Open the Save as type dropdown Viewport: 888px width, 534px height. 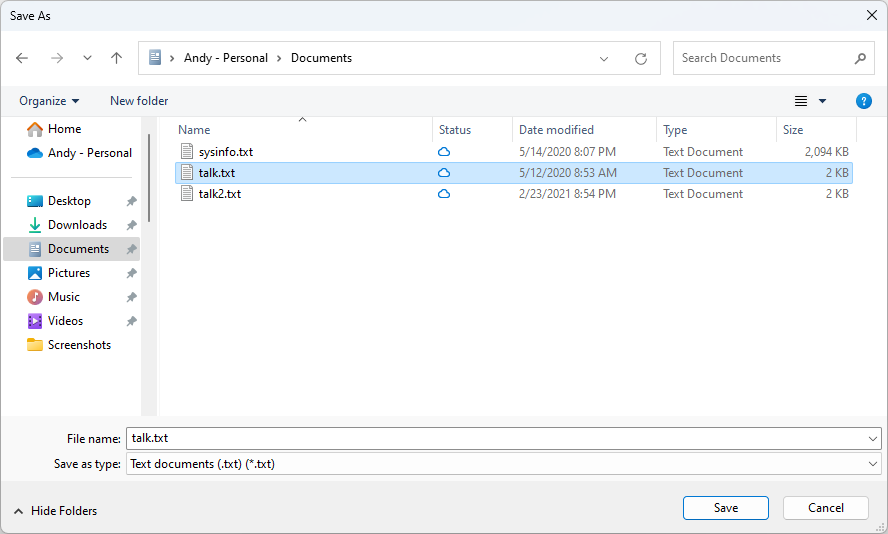[874, 464]
